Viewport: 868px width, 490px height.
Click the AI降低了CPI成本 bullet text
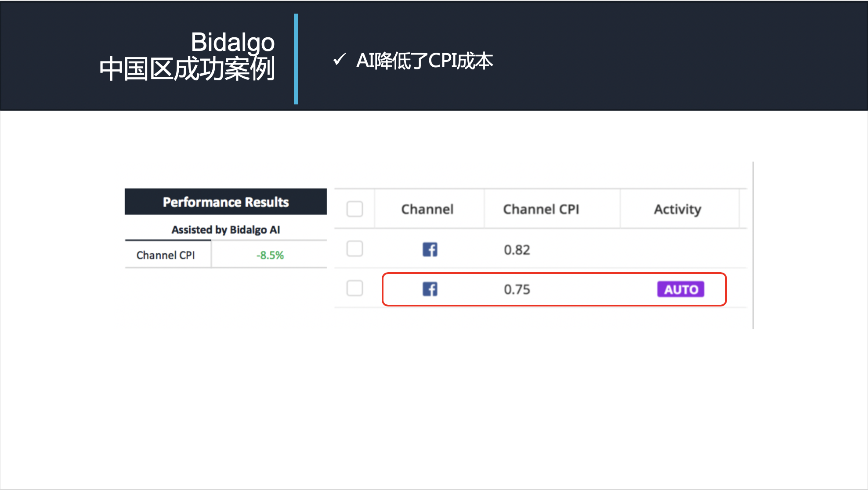(x=424, y=61)
